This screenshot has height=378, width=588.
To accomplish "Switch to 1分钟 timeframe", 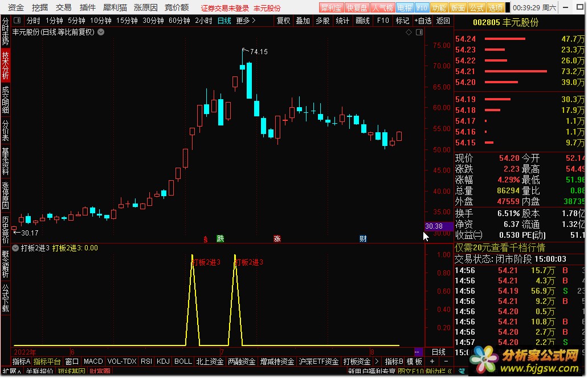I will 54,21.
